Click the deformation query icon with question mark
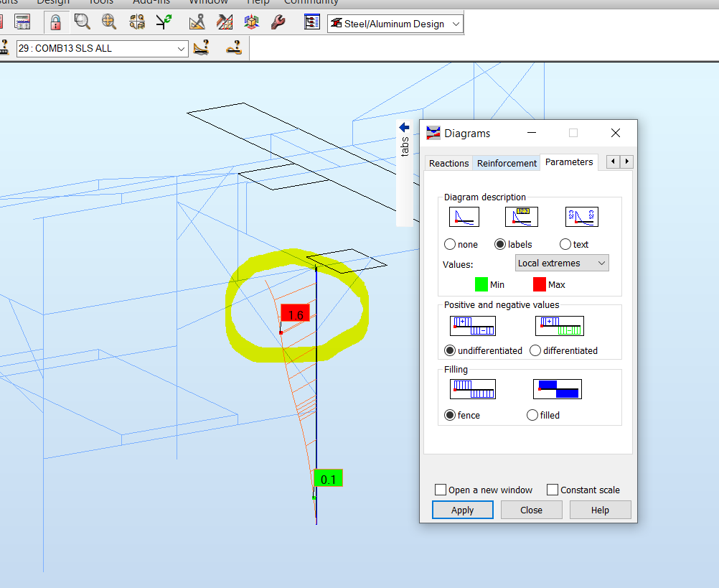 (x=234, y=47)
